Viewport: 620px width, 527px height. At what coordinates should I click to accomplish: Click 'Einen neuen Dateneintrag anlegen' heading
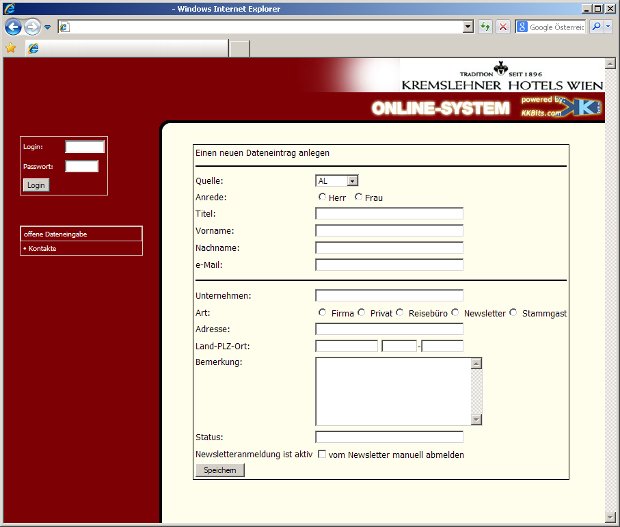coord(262,153)
